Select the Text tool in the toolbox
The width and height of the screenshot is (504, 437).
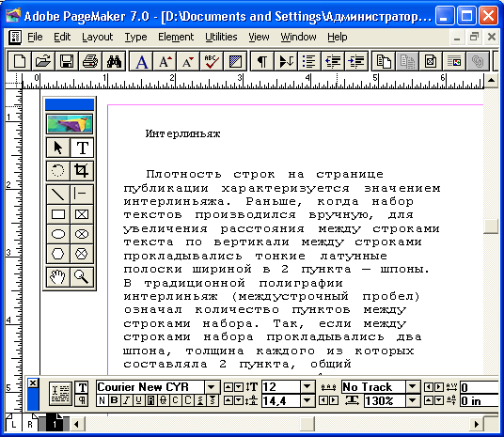click(x=82, y=148)
